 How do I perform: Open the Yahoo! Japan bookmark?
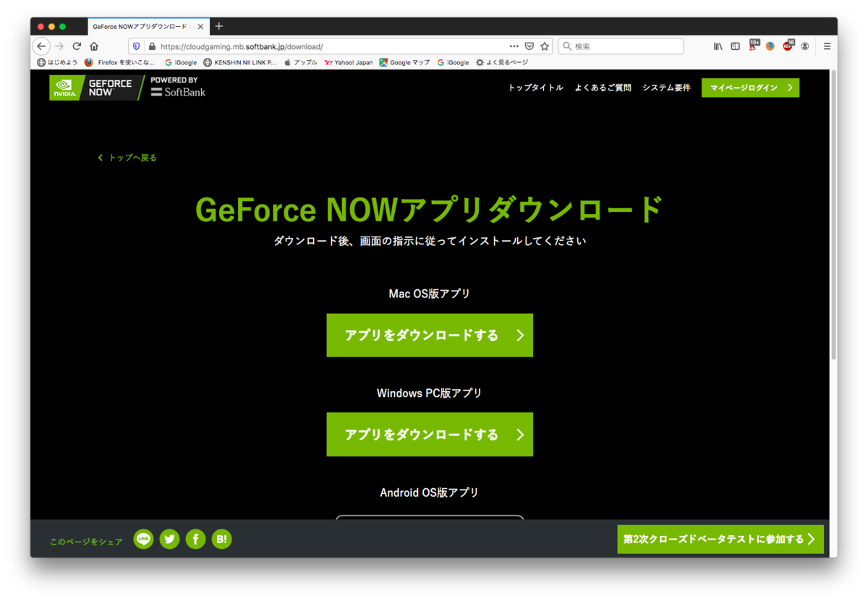click(x=349, y=63)
